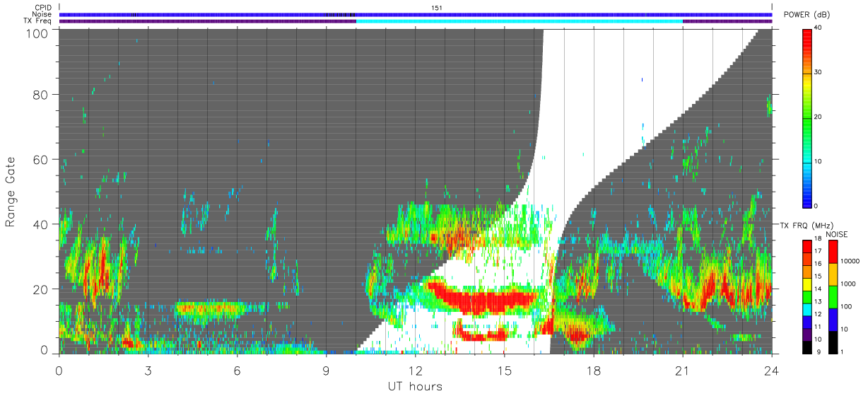Click the blue Noise indicator strip
The image size is (868, 401).
(416, 14)
